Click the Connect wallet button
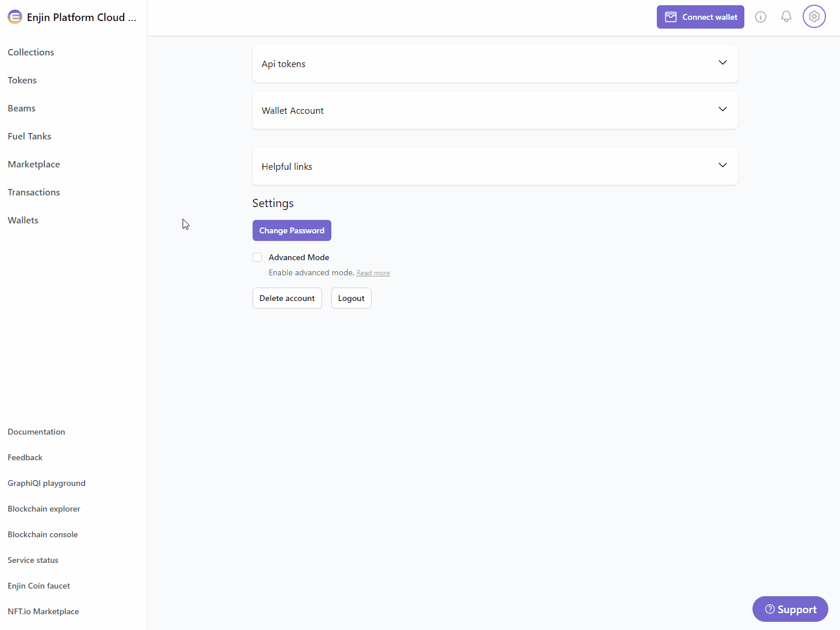The width and height of the screenshot is (840, 630). pyautogui.click(x=701, y=17)
